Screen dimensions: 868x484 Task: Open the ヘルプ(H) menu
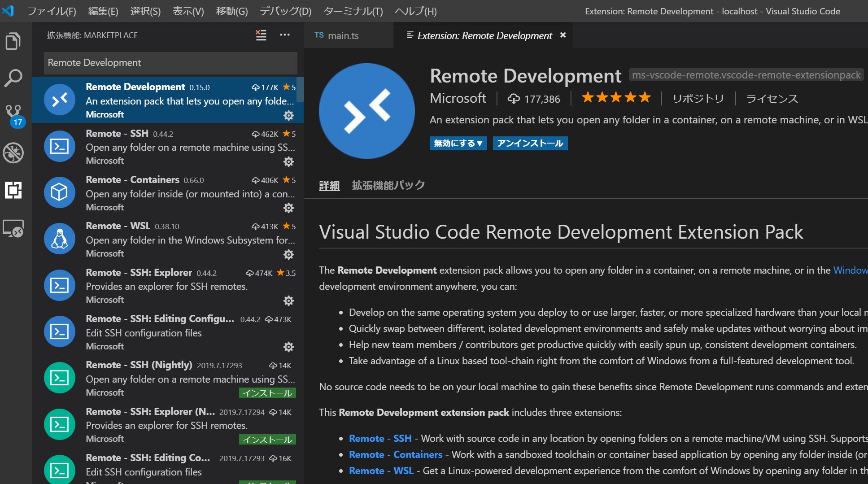[x=416, y=11]
